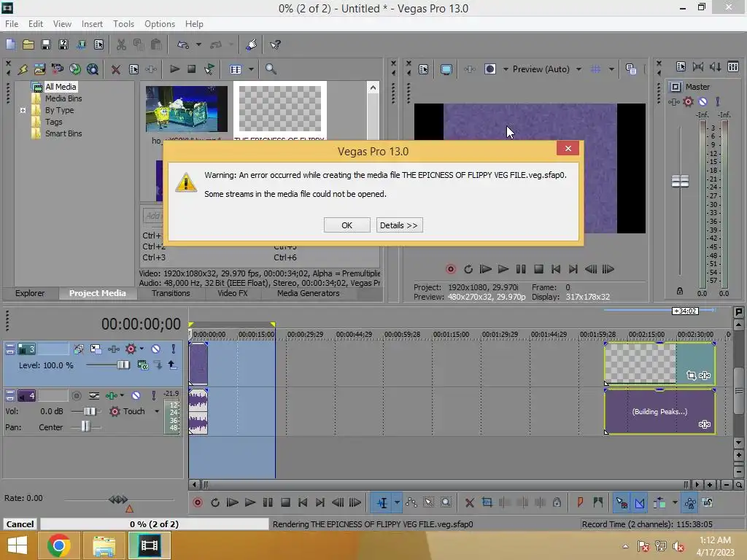
Task: Click Details >> in the warning dialog
Action: 399,225
